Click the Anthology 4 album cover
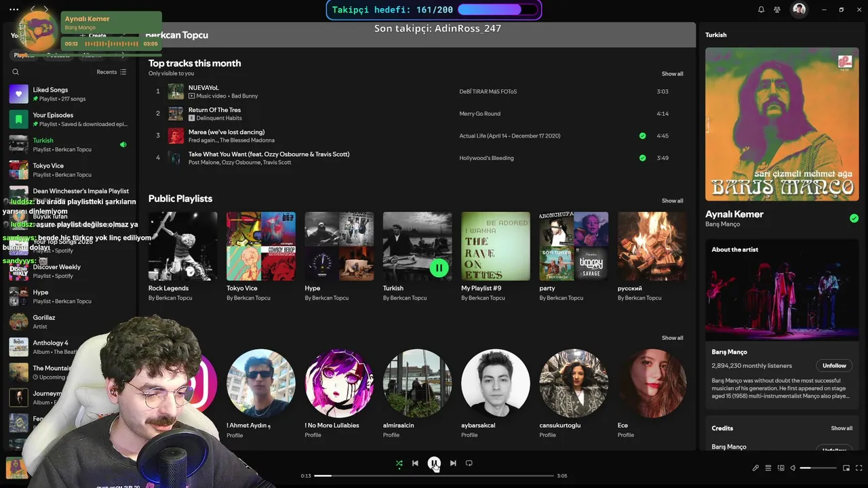Screen dimensions: 868x488 coord(18,347)
